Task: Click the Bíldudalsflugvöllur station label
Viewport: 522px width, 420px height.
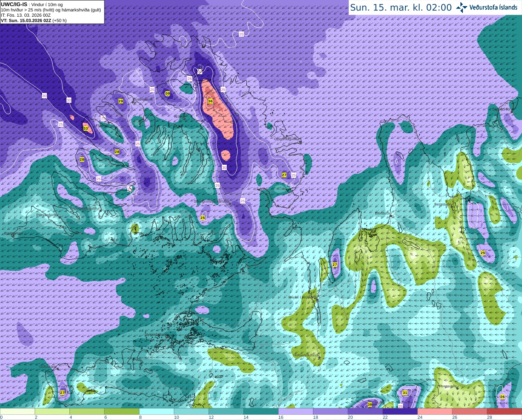Action: click(85, 208)
